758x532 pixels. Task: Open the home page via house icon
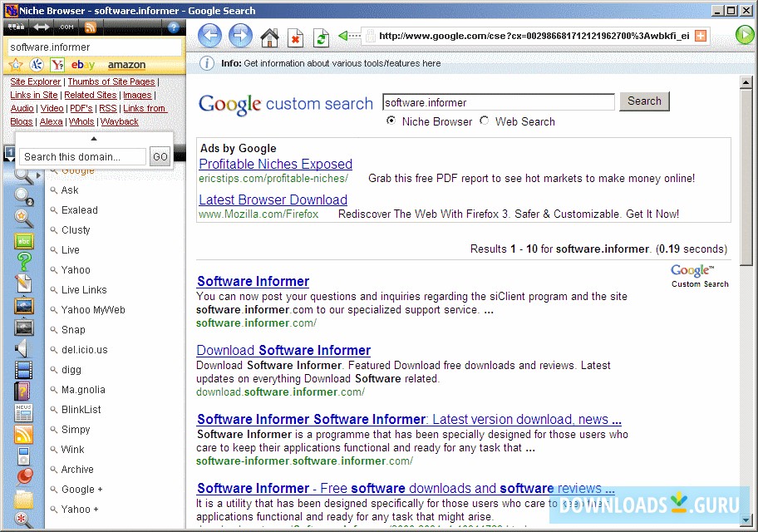269,37
